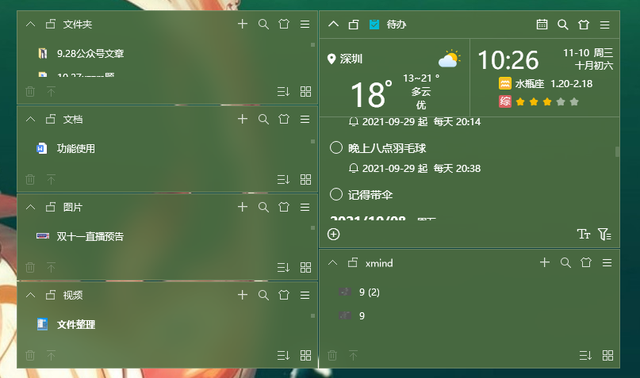
Task: Open the 视频 panel hamburger menu
Action: click(x=305, y=295)
